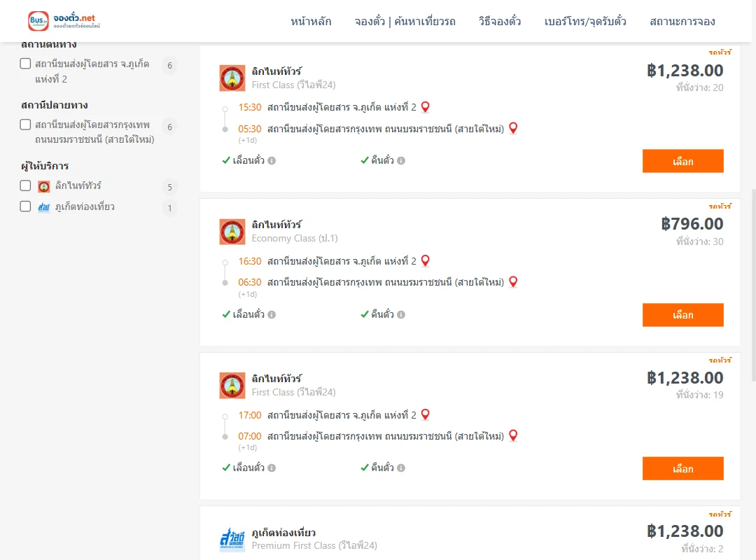756x560 pixels.
Task: Click map pin beside 16:30 departure station
Action: (x=426, y=261)
